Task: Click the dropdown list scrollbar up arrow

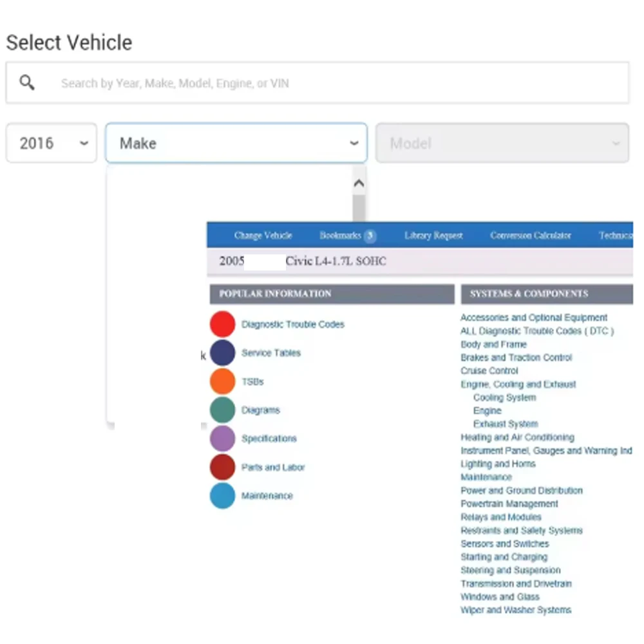Action: point(359,183)
